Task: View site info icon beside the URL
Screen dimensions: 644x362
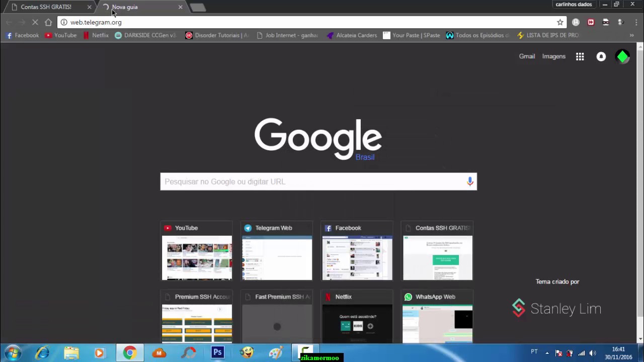Action: 64,22
